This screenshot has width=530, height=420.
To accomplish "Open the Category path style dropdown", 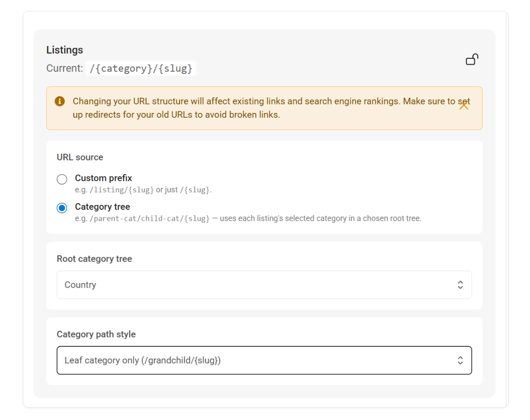I will [x=265, y=360].
